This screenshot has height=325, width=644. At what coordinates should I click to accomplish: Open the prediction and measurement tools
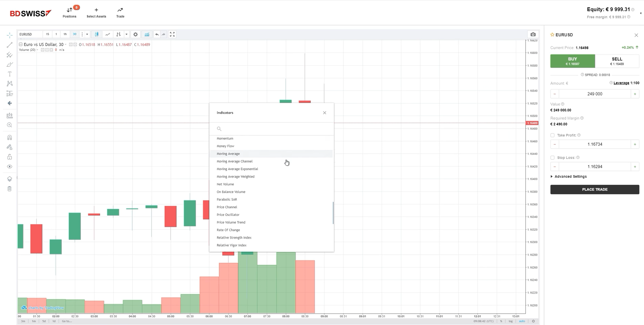tap(10, 93)
